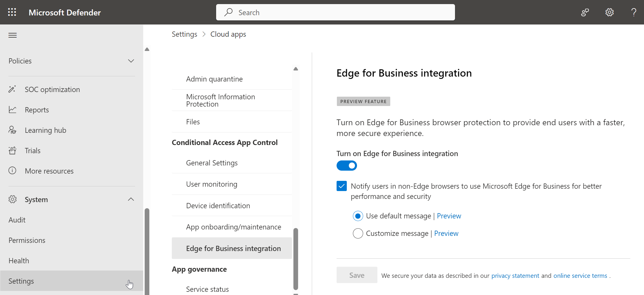This screenshot has width=644, height=295.
Task: Click the SOC optimization wand icon
Action: pyautogui.click(x=12, y=89)
